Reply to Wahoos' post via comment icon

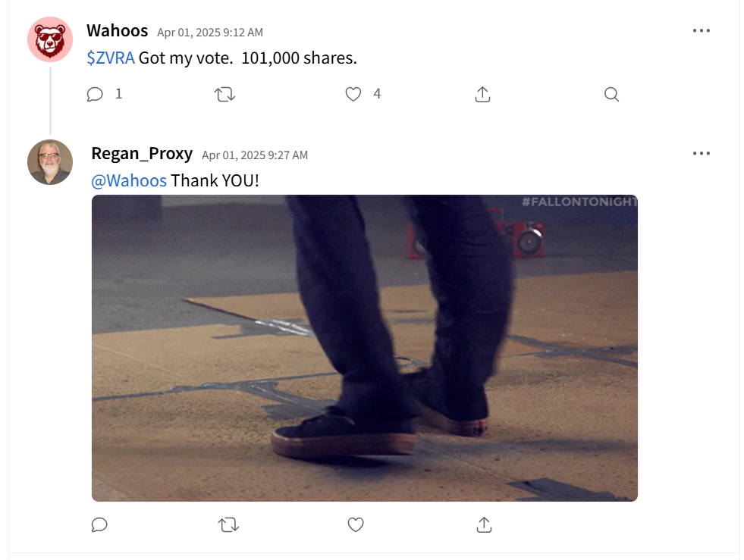(95, 94)
